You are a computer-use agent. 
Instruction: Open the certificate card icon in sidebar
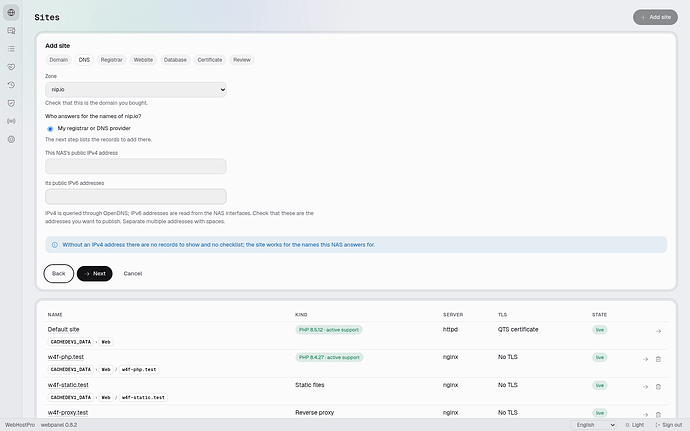click(x=11, y=30)
